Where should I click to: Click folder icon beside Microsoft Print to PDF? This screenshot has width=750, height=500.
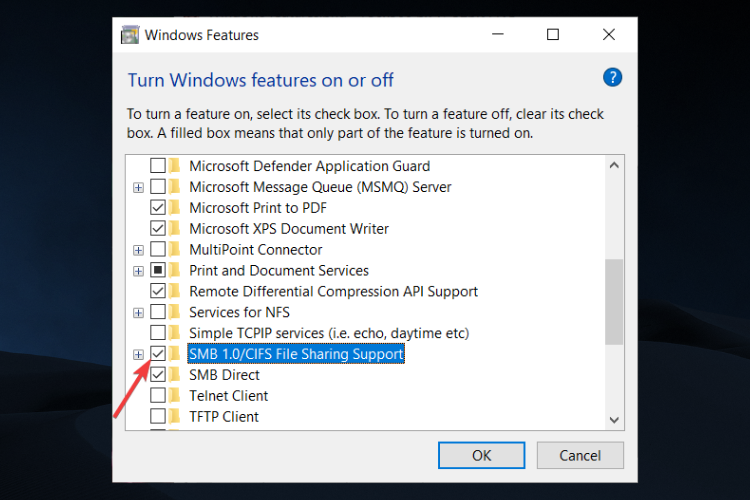[175, 208]
